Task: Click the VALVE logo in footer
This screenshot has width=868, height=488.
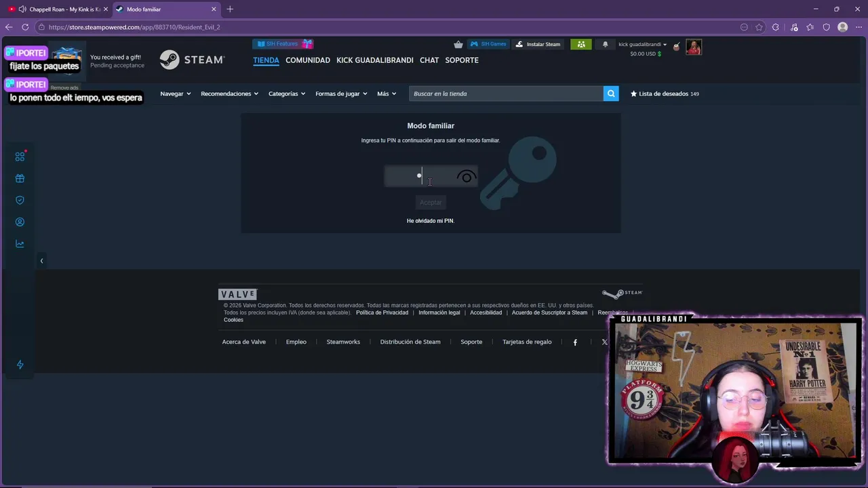Action: [237, 294]
